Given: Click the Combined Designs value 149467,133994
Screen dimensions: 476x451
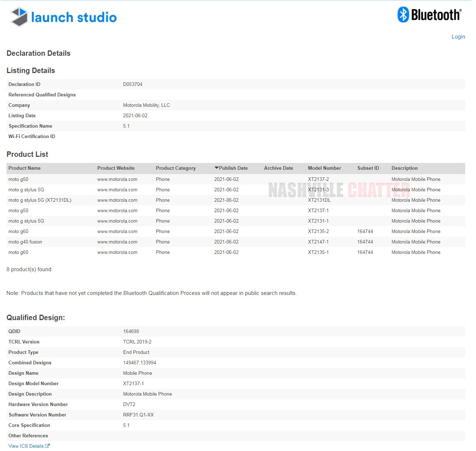Looking at the screenshot, I should (x=139, y=363).
